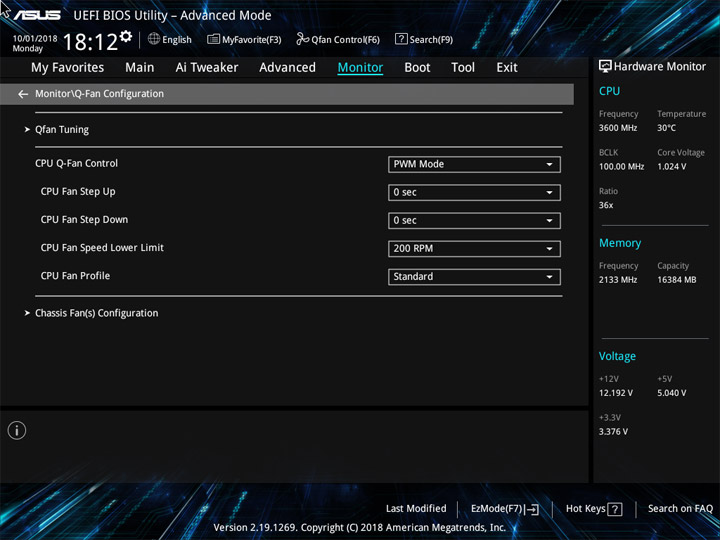The width and height of the screenshot is (720, 540).
Task: Click the 10/01/2018 date
Action: [35, 39]
